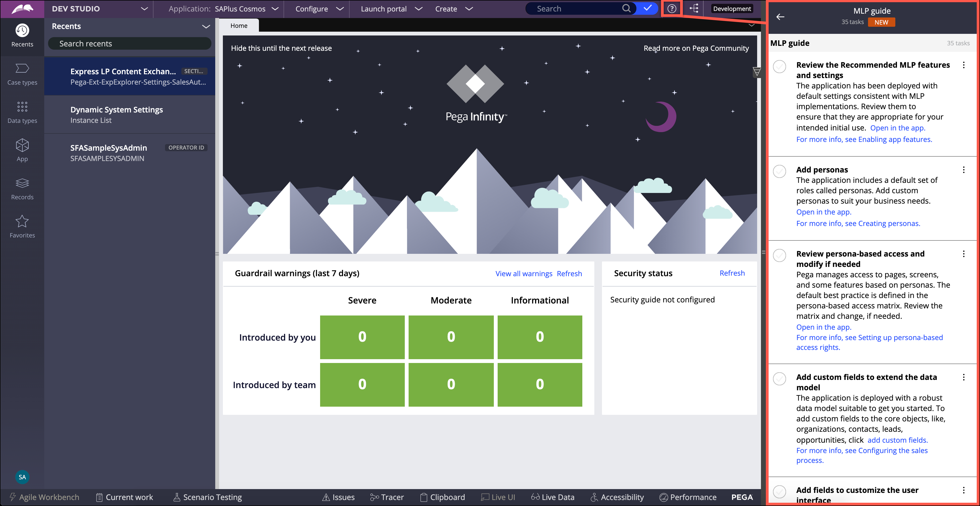Image resolution: width=980 pixels, height=506 pixels.
Task: Open Creating personas info link
Action: pos(858,223)
